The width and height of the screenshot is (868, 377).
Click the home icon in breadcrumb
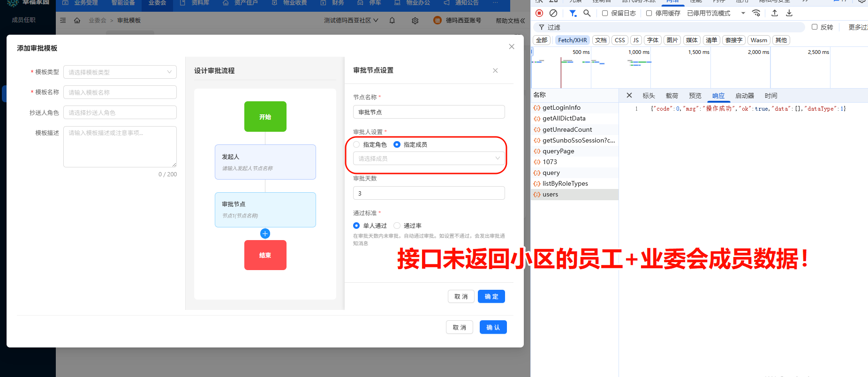pyautogui.click(x=77, y=21)
